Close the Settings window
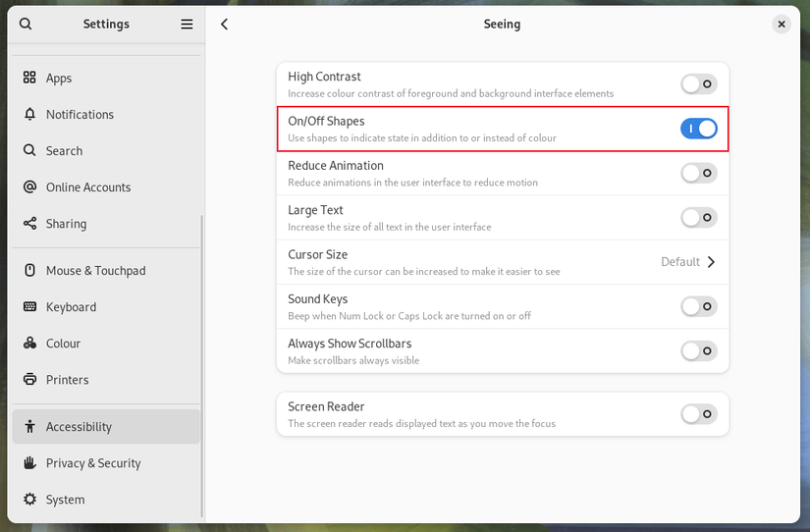This screenshot has width=810, height=532. point(782,25)
